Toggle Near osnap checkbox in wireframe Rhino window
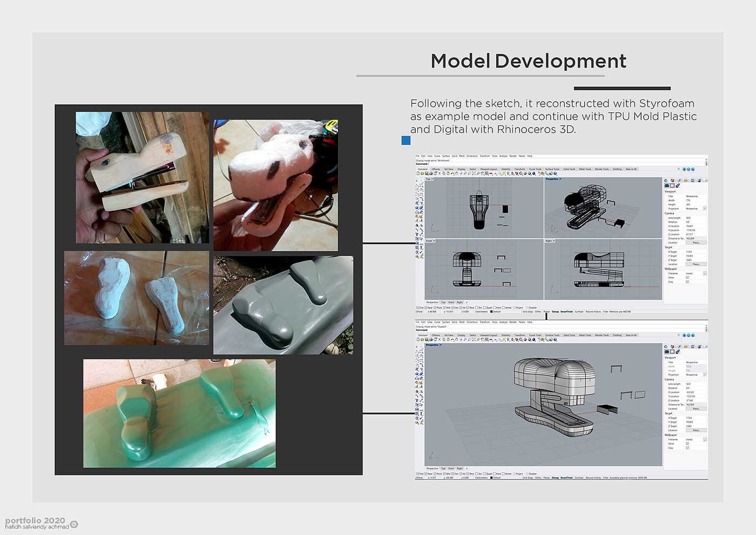Screen dimensions: 756x535 point(427,307)
